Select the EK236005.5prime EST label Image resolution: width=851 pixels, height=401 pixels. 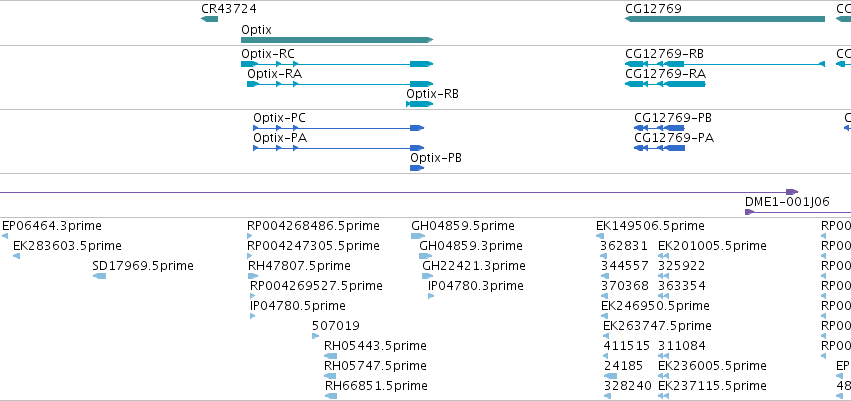712,366
